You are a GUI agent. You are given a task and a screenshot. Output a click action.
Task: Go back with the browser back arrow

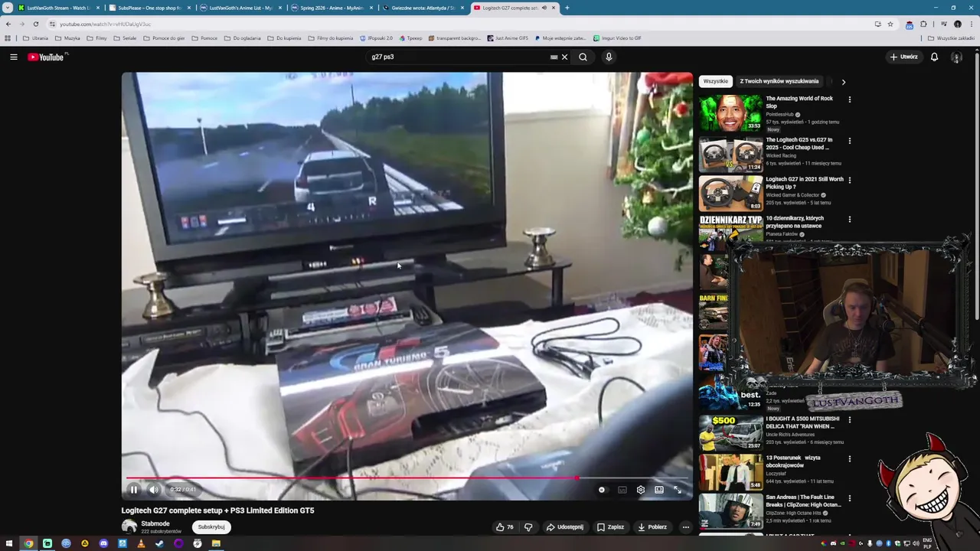pos(8,24)
